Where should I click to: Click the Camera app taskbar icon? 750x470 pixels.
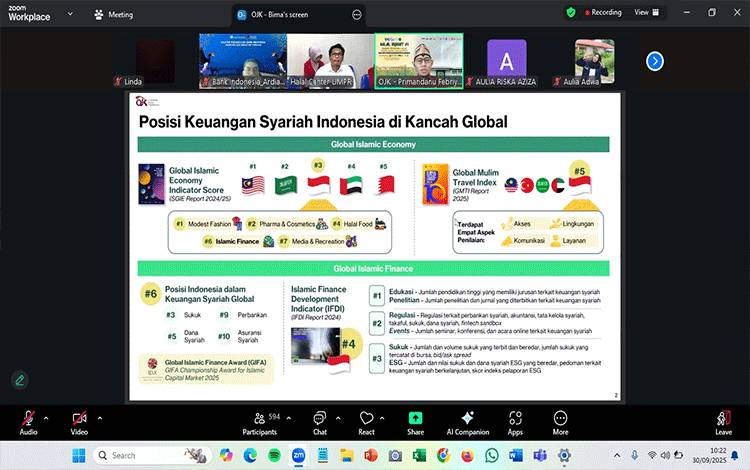pos(395,456)
